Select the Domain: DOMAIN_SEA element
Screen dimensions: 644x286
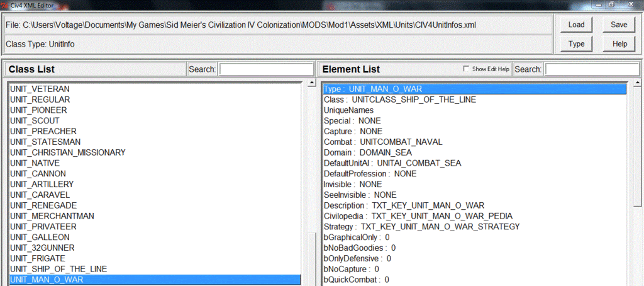tap(474, 152)
